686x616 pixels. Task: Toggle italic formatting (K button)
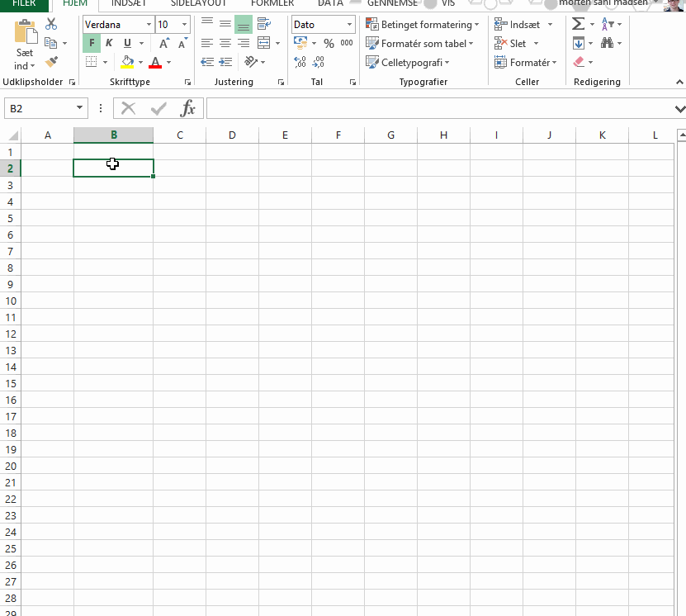(109, 44)
